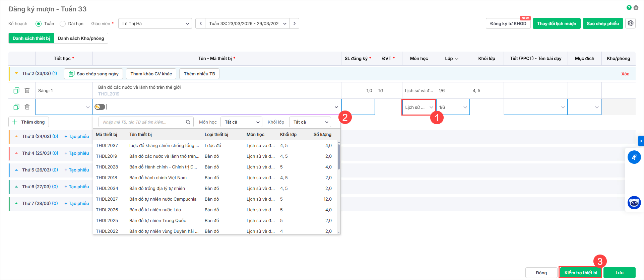Duplicate the Sáng: 1 row with copy icon
The image size is (644, 280).
click(x=16, y=90)
